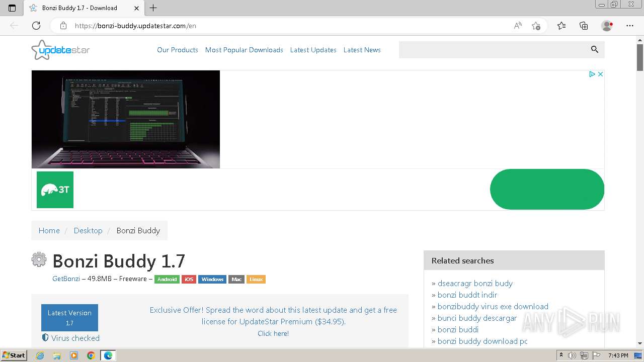Open 'bunci buddy descargar' search
This screenshot has width=644, height=362.
(477, 318)
